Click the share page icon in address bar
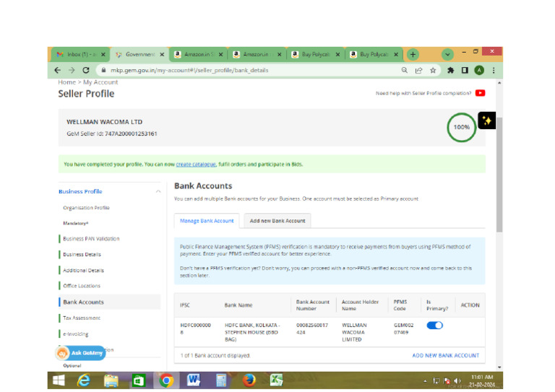The width and height of the screenshot is (555, 392). coord(418,70)
